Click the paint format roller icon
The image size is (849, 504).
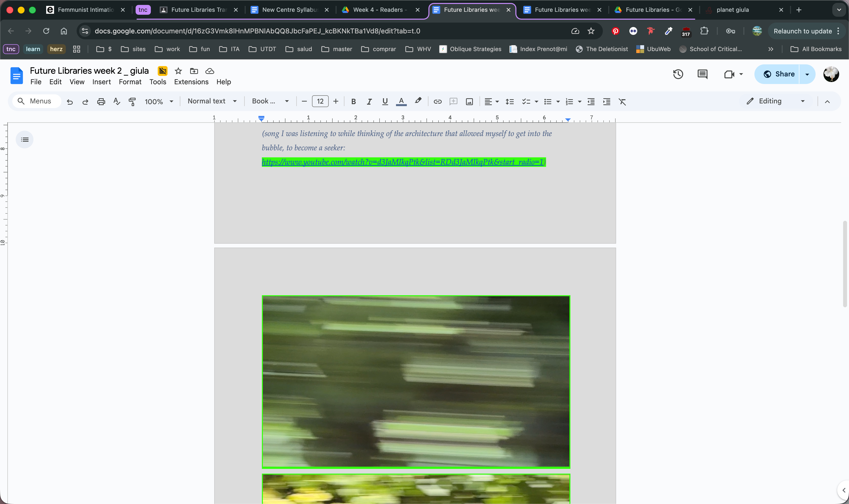[x=132, y=101]
